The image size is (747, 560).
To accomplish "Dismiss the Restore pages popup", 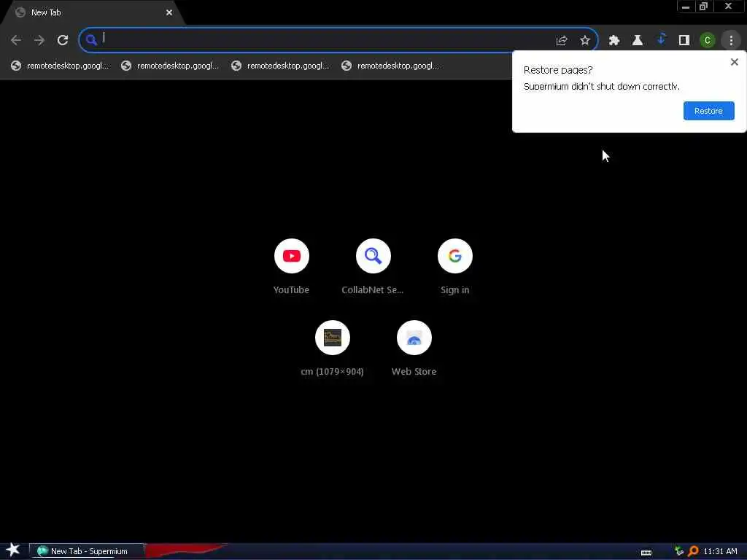I will [734, 62].
